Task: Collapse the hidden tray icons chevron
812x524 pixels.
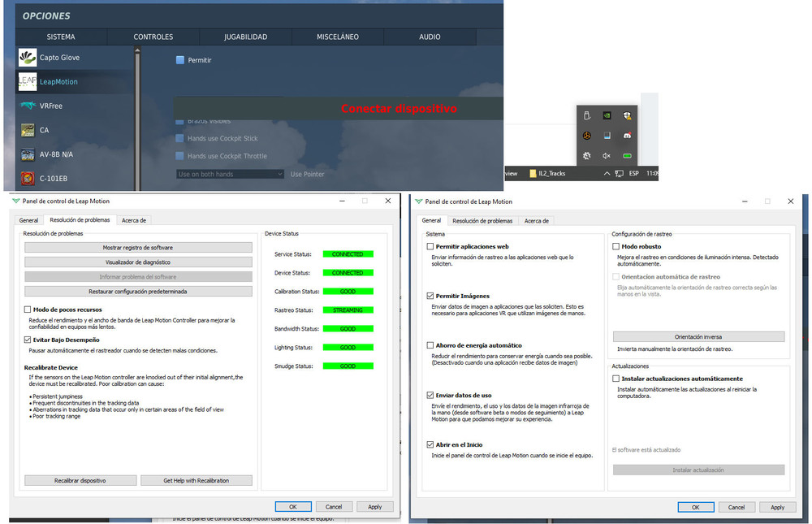Action: click(607, 174)
